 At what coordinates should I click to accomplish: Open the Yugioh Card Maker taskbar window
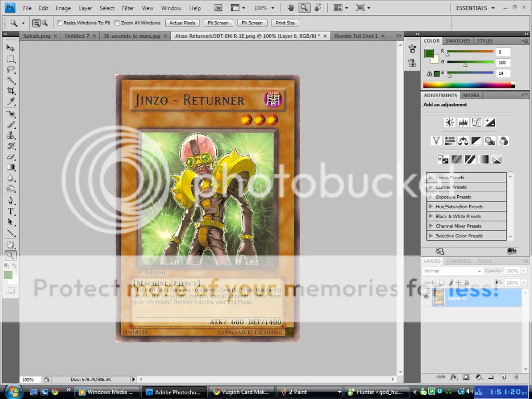242,392
